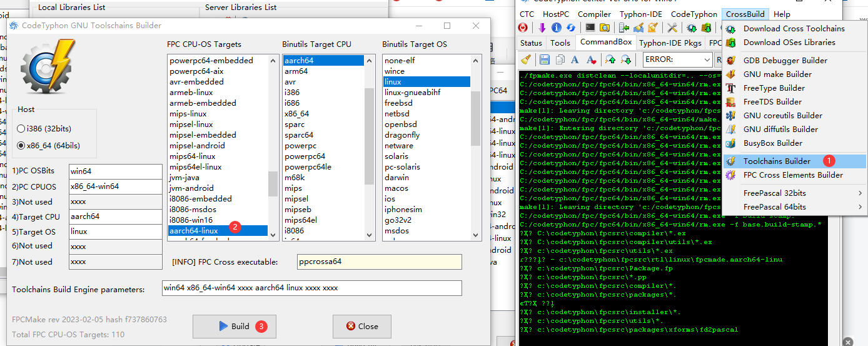Screen dimensions: 868x346
Task: Choose GNU make Builder menu entry
Action: [794, 74]
